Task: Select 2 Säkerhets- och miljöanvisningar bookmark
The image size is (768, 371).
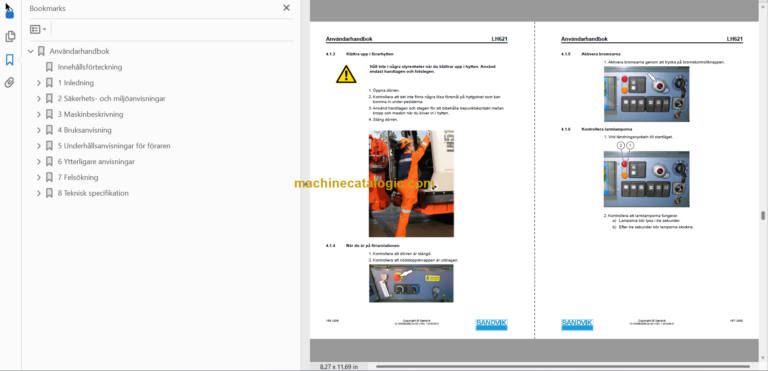Action: pyautogui.click(x=111, y=99)
